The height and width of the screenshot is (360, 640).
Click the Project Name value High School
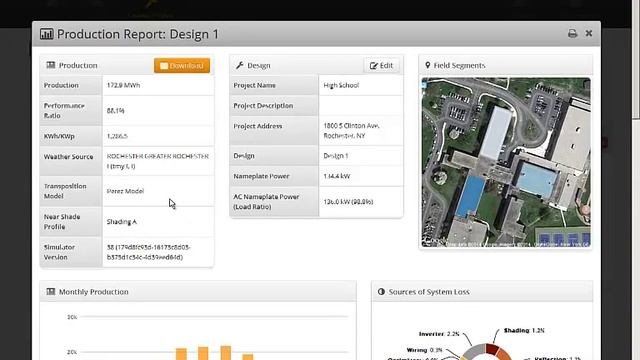click(341, 85)
